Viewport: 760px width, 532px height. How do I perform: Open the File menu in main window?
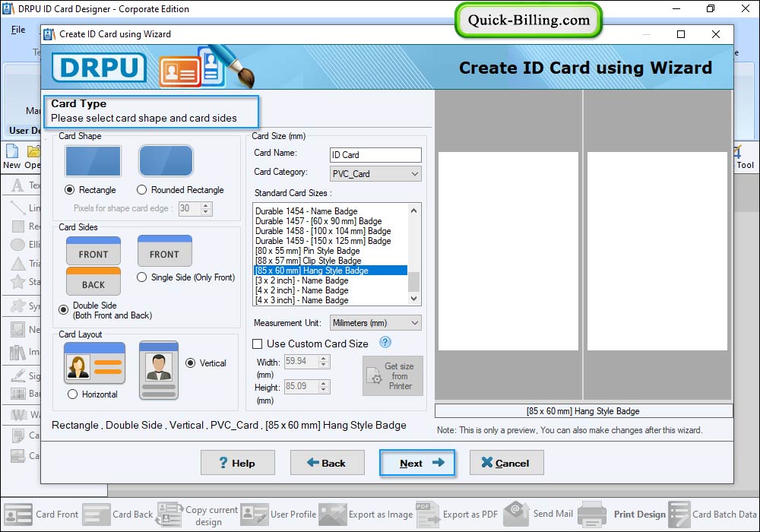coord(18,30)
